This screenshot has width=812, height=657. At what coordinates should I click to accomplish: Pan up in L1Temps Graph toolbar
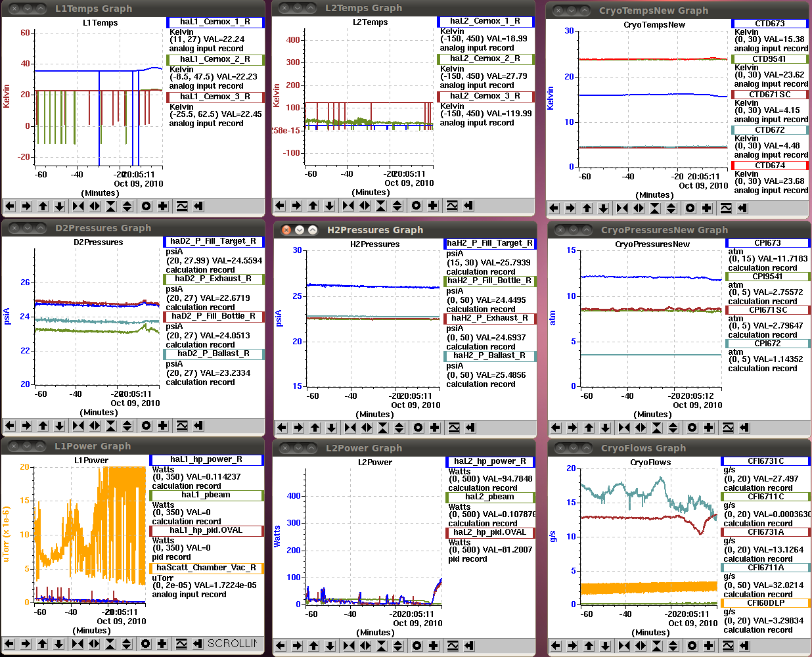pos(43,206)
